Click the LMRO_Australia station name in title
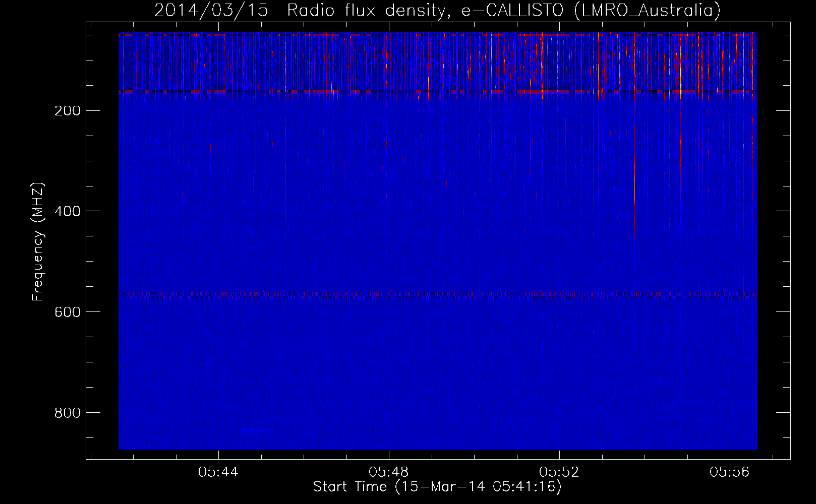 [x=647, y=11]
